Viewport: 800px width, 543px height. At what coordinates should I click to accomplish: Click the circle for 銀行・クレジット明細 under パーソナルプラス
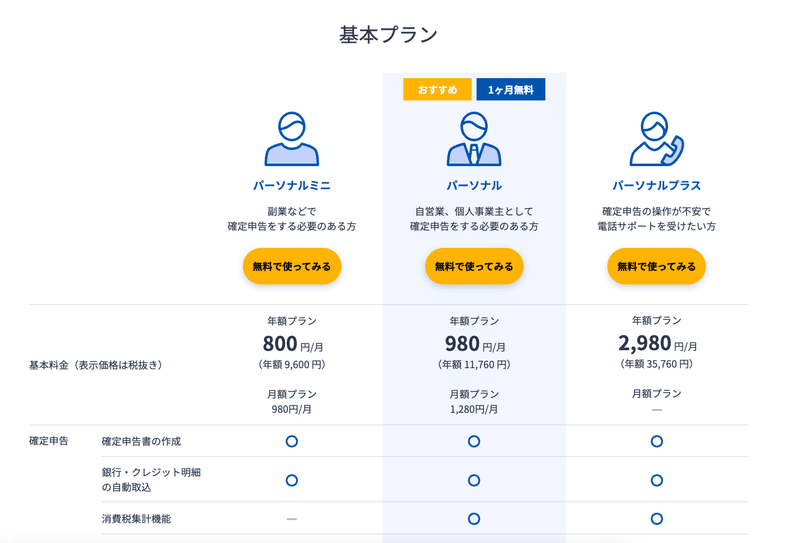coord(657,480)
